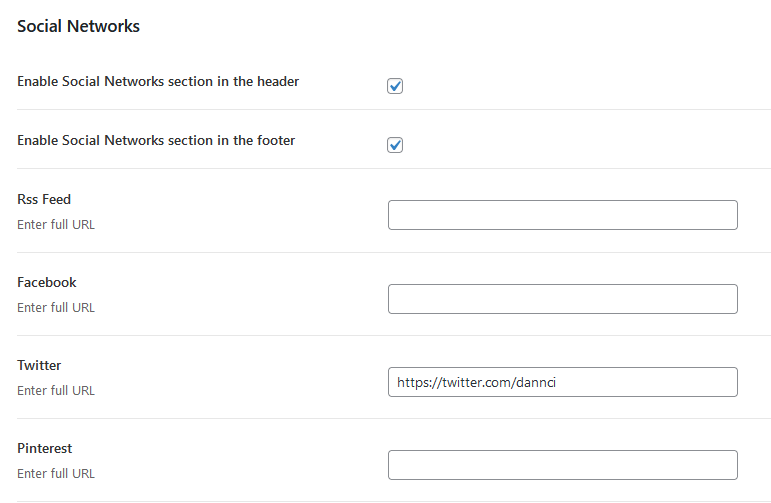Uncheck Enable Social Networks in header checkbox

pyautogui.click(x=395, y=86)
